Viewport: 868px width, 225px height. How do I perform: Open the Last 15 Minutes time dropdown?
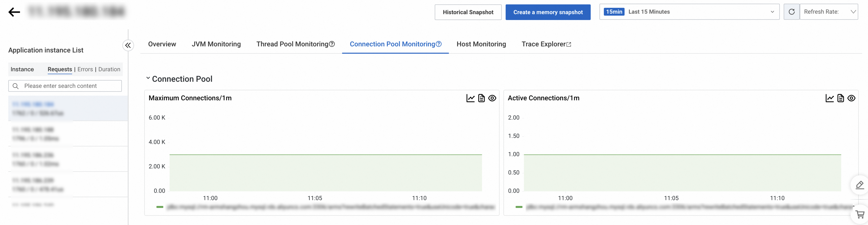tap(689, 12)
